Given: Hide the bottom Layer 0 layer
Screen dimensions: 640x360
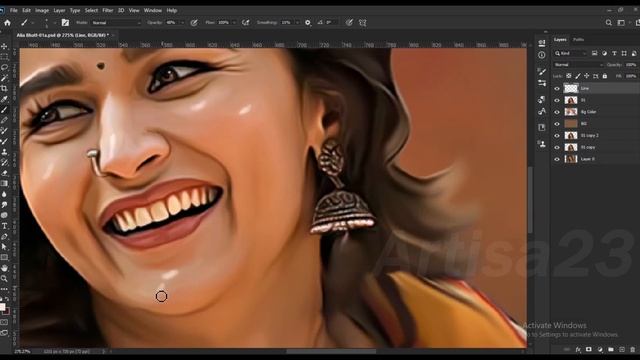Looking at the screenshot, I should click(557, 160).
